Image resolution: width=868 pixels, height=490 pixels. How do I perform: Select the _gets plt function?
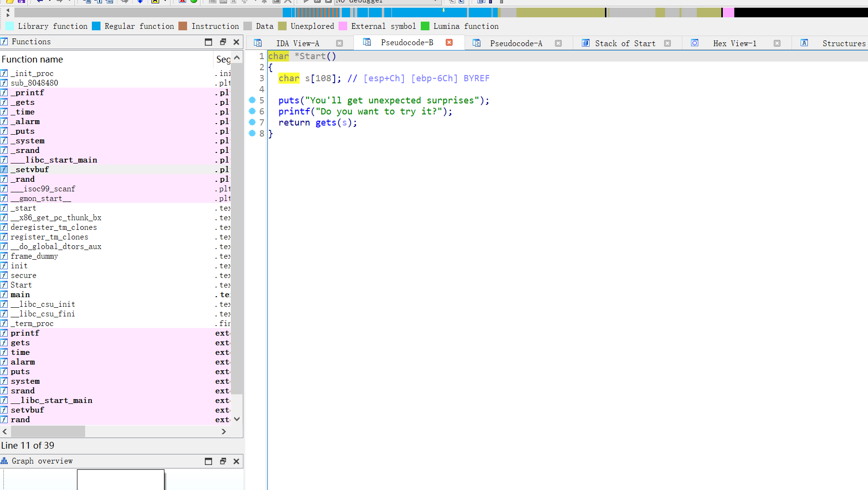tap(115, 102)
